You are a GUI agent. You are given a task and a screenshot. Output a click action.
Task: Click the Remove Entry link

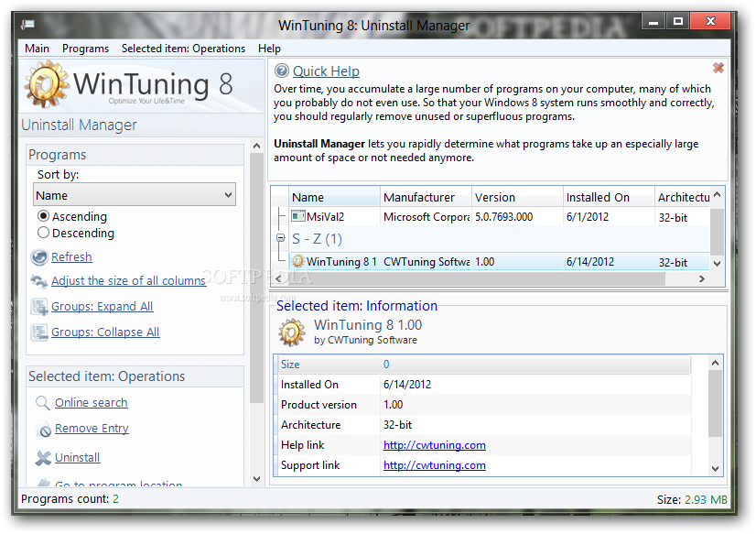pos(92,429)
